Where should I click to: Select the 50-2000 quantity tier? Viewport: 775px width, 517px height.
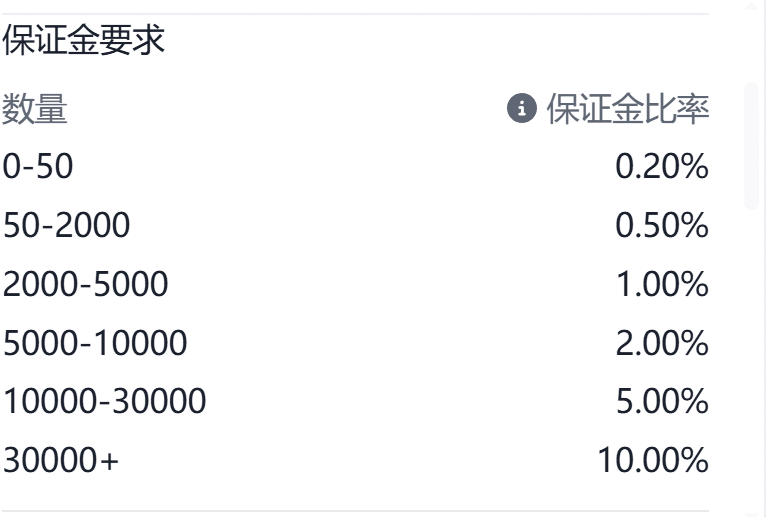pyautogui.click(x=66, y=225)
